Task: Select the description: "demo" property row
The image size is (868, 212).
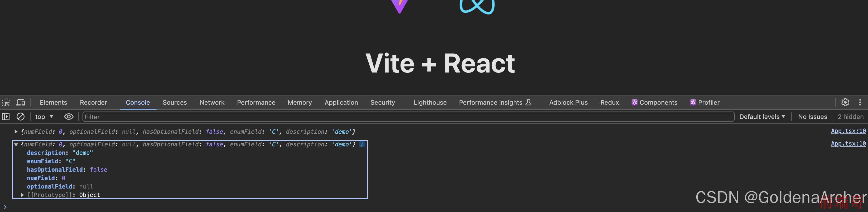Action: point(60,153)
